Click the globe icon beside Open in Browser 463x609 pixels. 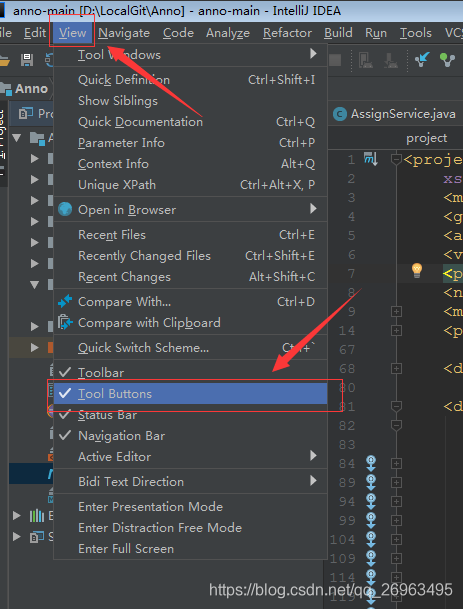tap(65, 209)
